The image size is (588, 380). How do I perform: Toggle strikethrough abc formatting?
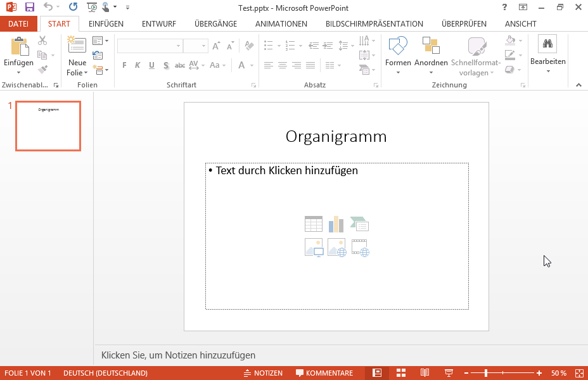pyautogui.click(x=179, y=65)
